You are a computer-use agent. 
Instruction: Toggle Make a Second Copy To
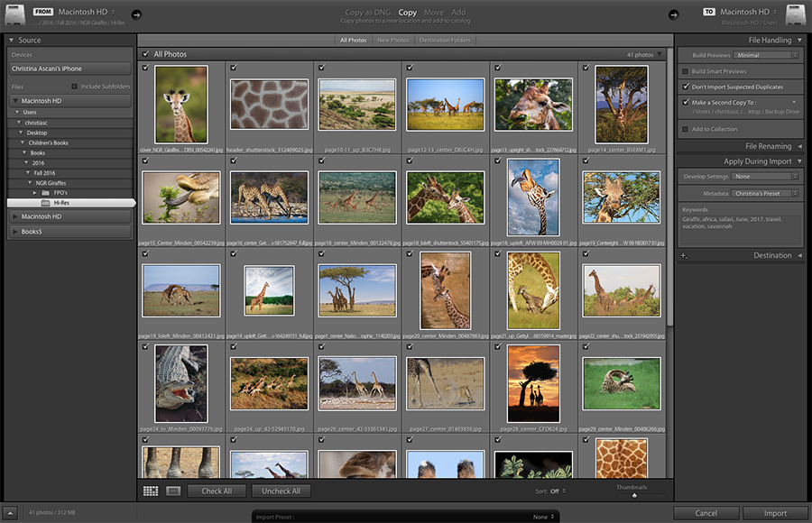[x=686, y=102]
